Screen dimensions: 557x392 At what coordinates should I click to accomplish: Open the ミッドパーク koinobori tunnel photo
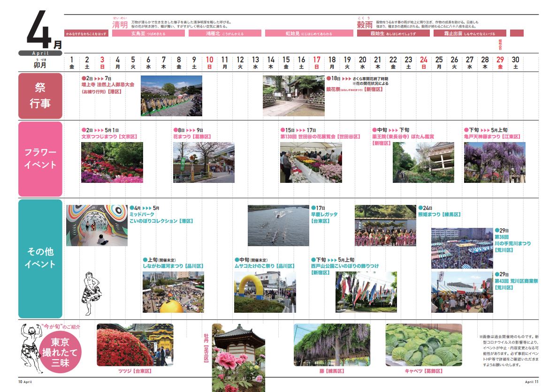click(x=96, y=226)
